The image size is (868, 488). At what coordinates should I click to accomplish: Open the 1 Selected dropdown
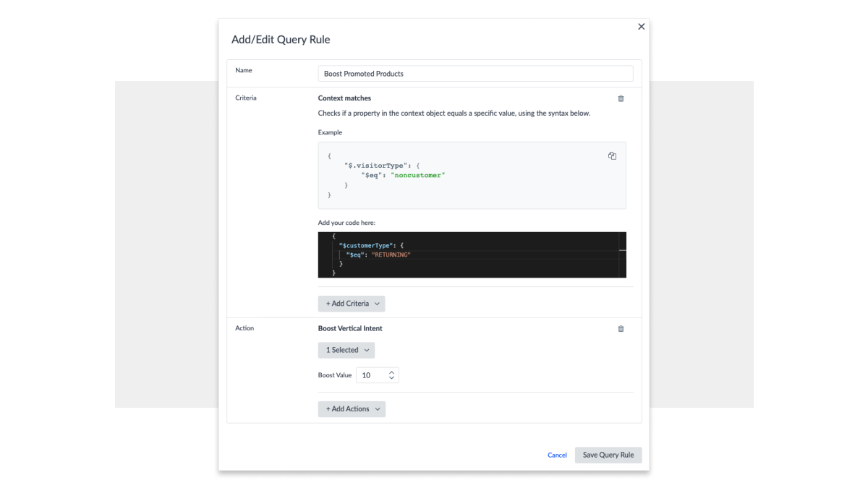click(346, 350)
